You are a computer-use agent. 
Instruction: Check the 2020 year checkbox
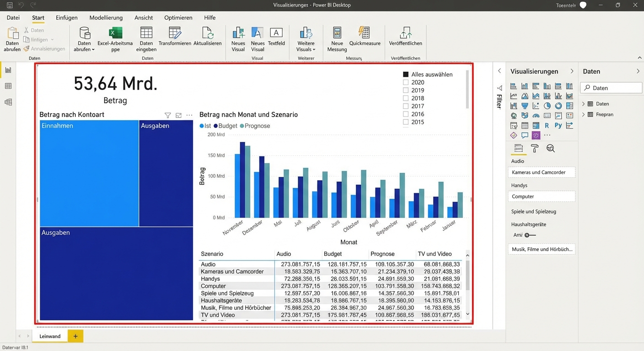point(406,82)
